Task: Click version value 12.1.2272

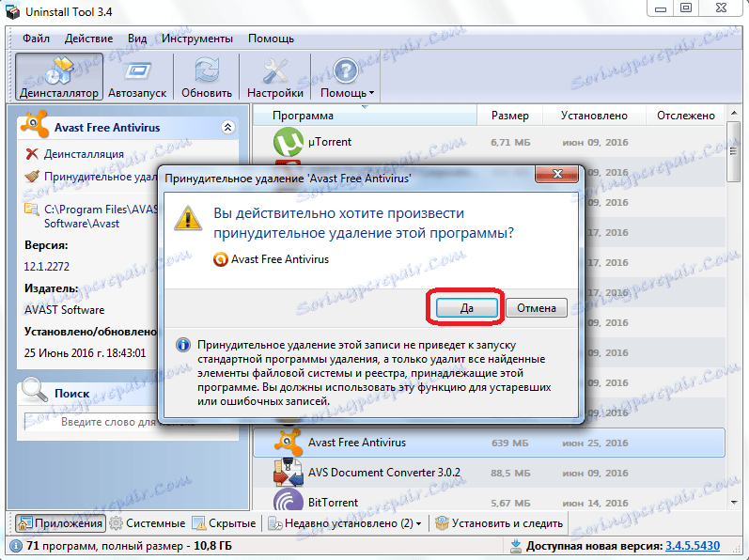Action: 47,267
